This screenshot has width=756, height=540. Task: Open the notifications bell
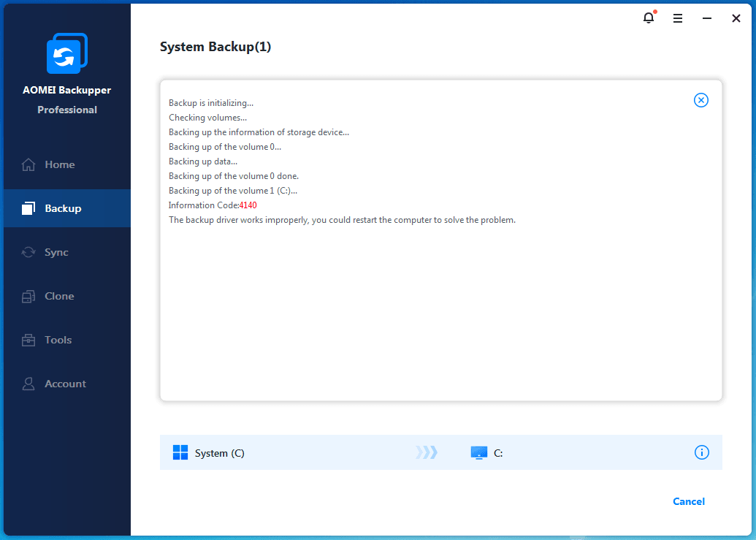649,18
